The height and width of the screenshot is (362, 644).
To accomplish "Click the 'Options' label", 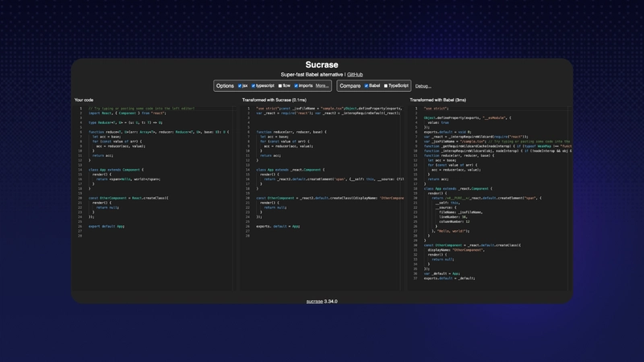I will point(225,86).
